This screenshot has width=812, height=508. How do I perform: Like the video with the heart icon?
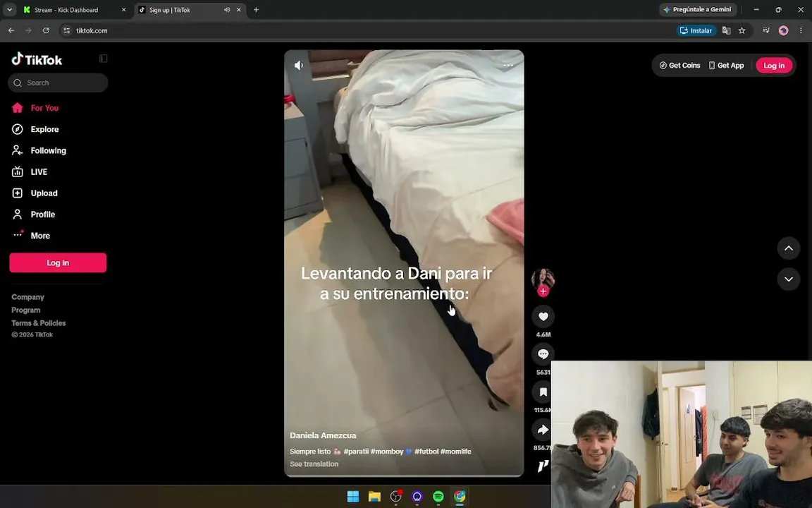tap(543, 316)
